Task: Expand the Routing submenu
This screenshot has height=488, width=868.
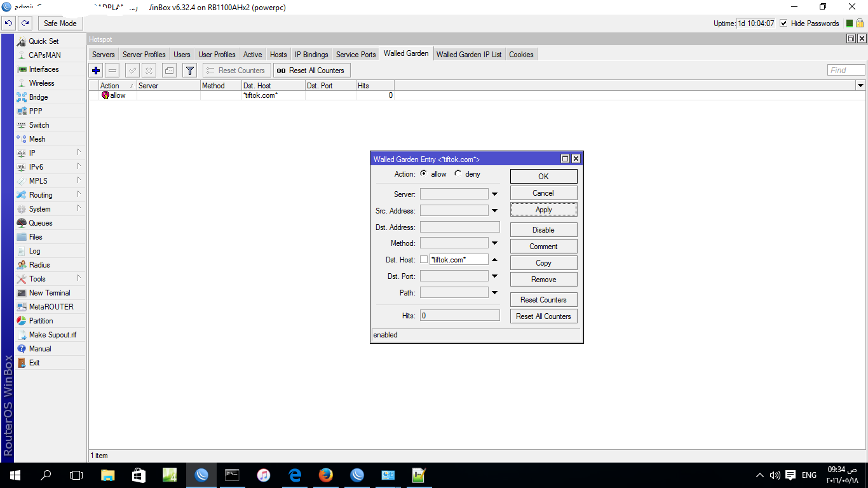Action: [79, 194]
